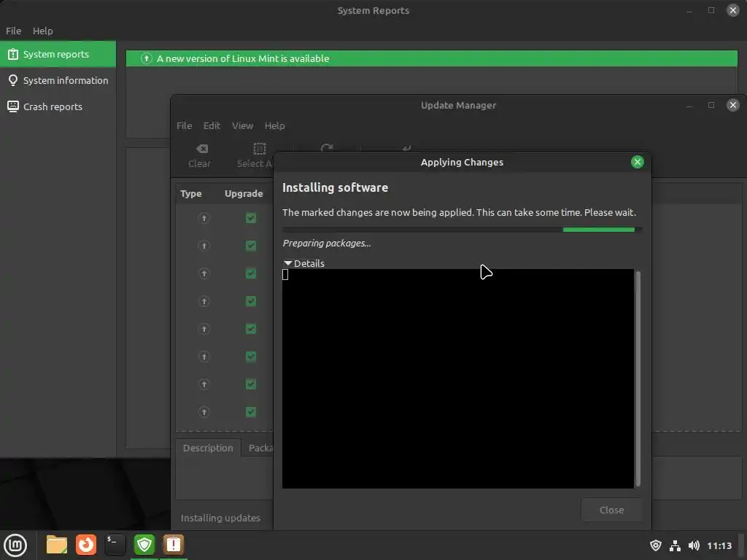Click the Installing updates status text
Image resolution: width=747 pixels, height=560 pixels.
[x=220, y=518]
